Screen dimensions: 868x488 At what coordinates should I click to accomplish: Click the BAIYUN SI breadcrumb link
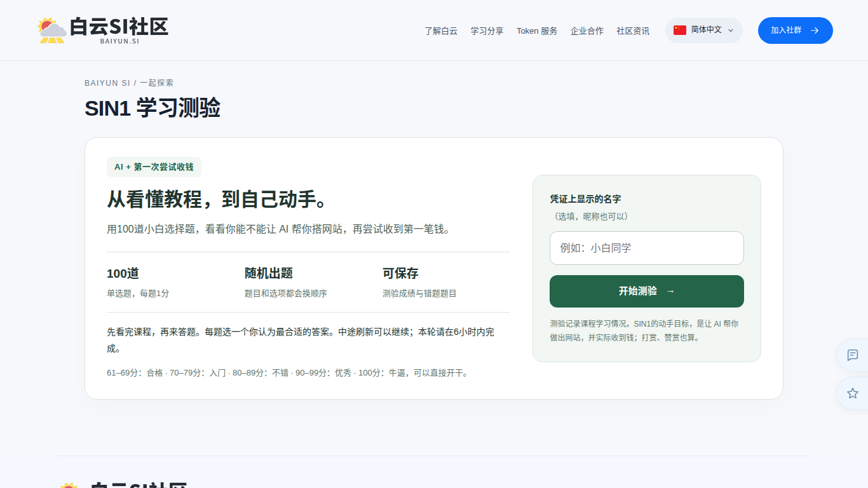click(x=107, y=83)
